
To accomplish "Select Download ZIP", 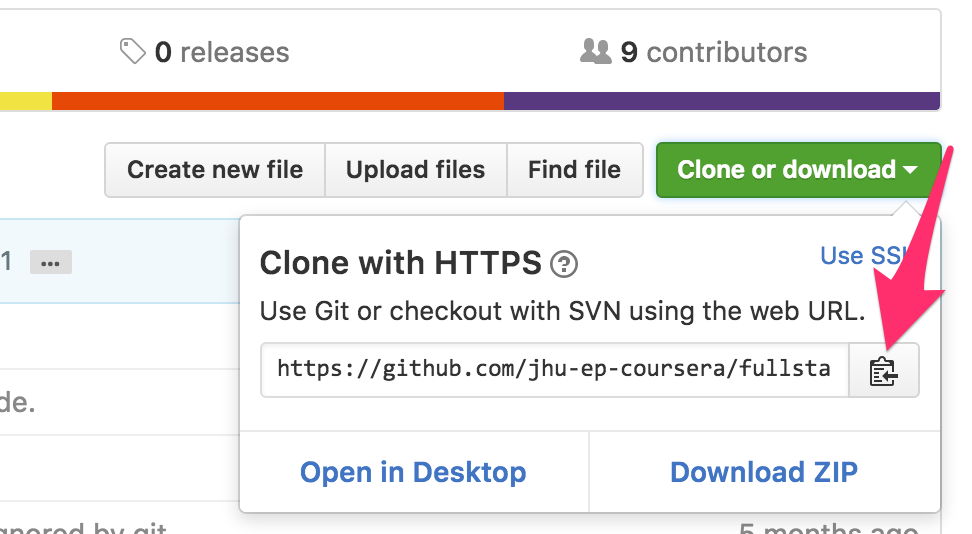I will click(x=764, y=472).
